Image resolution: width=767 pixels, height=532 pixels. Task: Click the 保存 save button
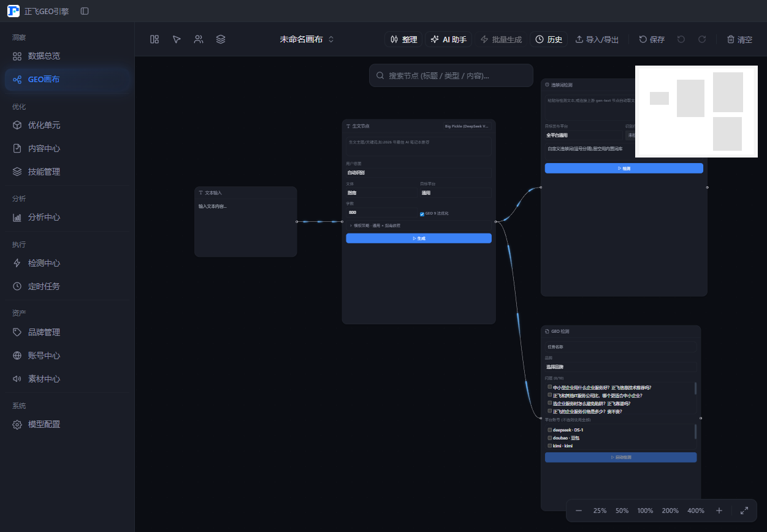(x=652, y=39)
